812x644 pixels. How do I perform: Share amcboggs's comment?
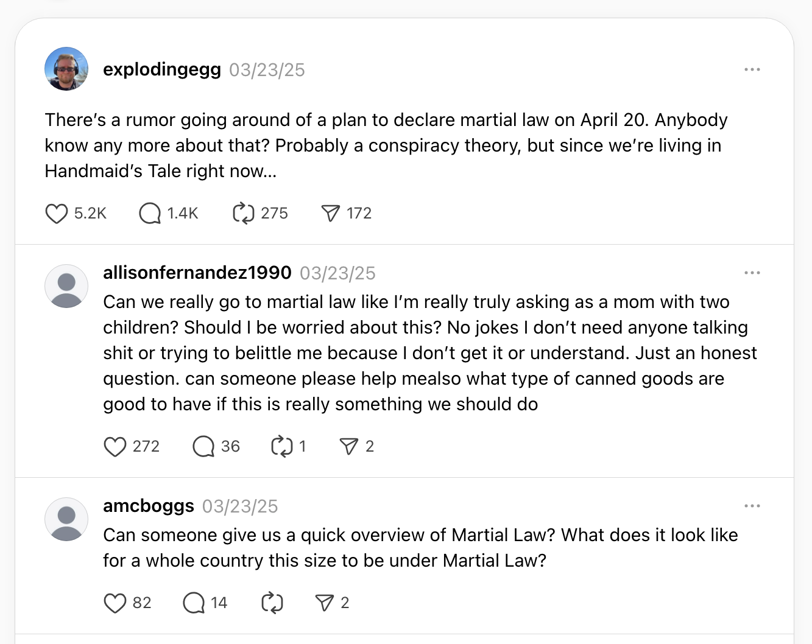[x=324, y=603]
